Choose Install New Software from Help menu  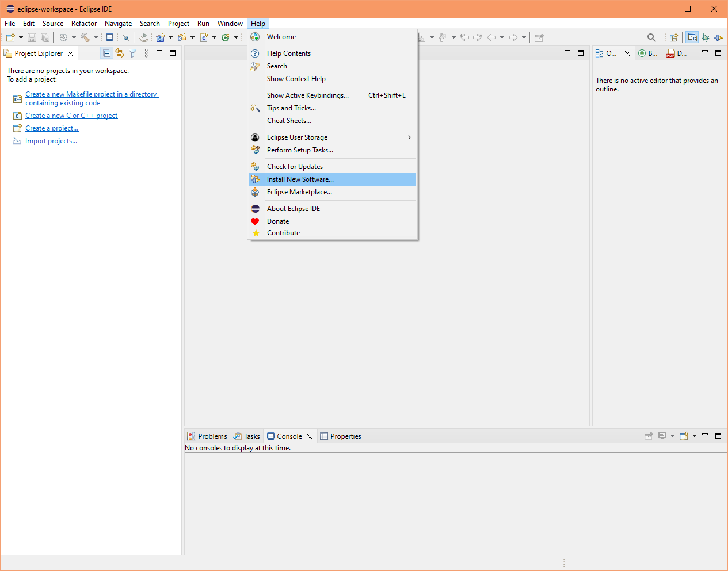click(300, 179)
